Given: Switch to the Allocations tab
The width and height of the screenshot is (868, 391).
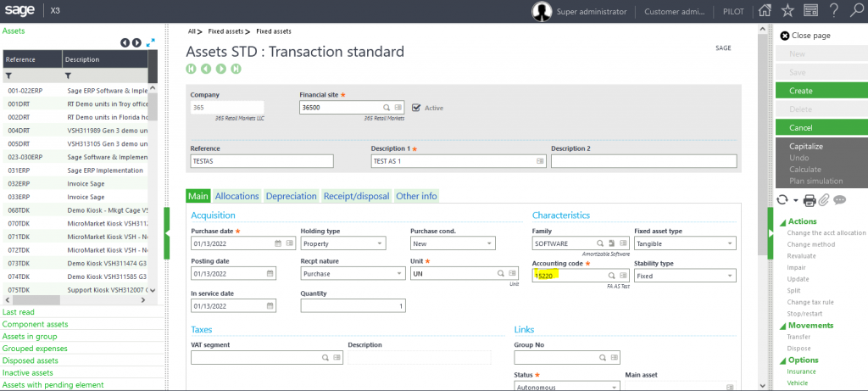Looking at the screenshot, I should pos(237,196).
